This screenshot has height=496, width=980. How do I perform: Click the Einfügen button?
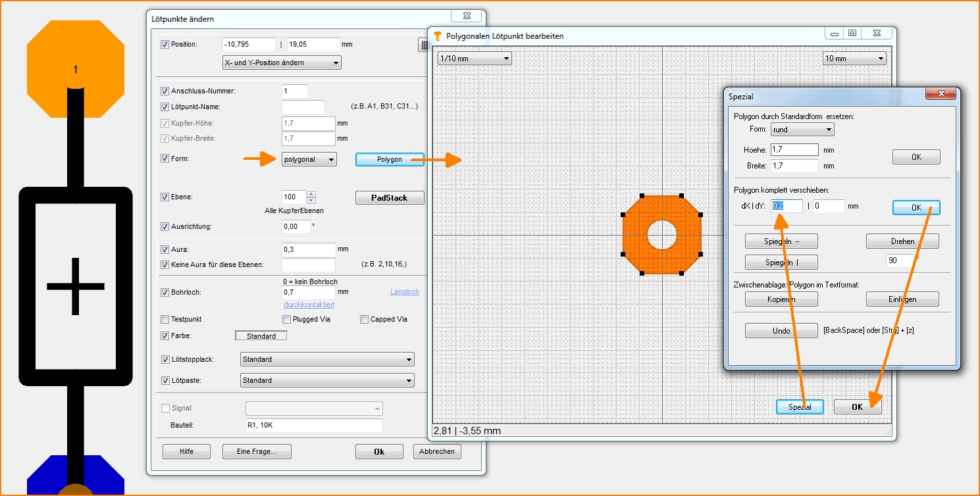coord(902,299)
